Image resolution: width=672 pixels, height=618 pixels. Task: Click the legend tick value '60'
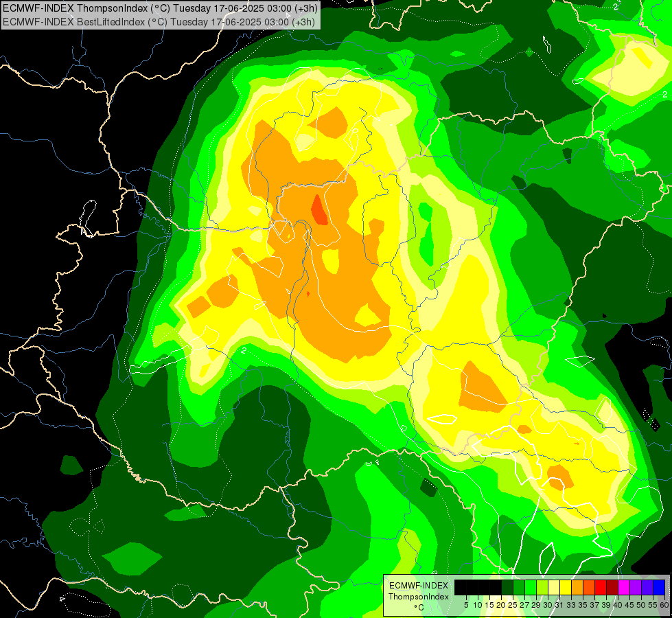click(664, 605)
